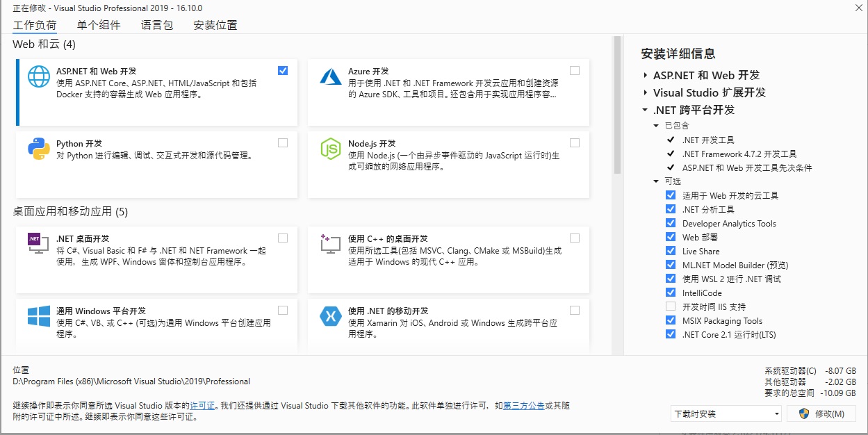
Task: Click the Azure development workload icon
Action: (330, 76)
